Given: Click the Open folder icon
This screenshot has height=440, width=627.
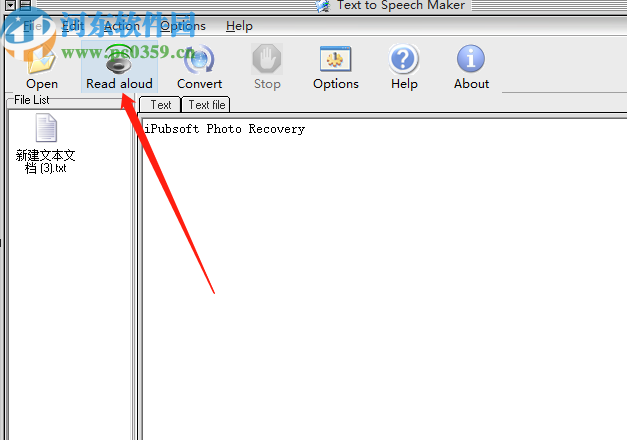Looking at the screenshot, I should click(42, 60).
